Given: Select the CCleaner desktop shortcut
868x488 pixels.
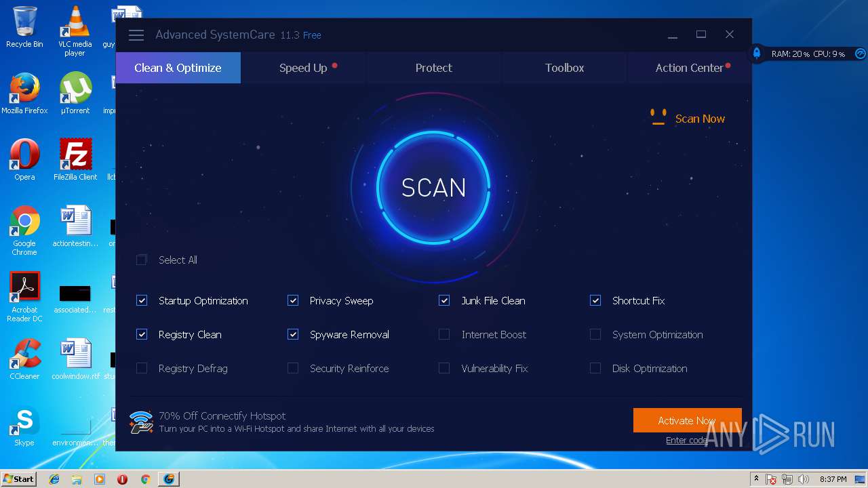Looking at the screenshot, I should click(x=24, y=359).
